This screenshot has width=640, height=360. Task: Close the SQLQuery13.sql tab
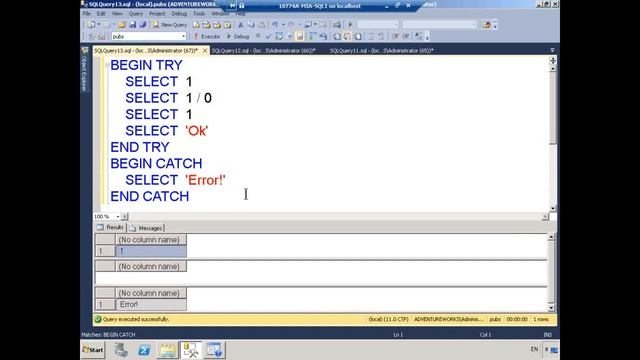coord(205,51)
